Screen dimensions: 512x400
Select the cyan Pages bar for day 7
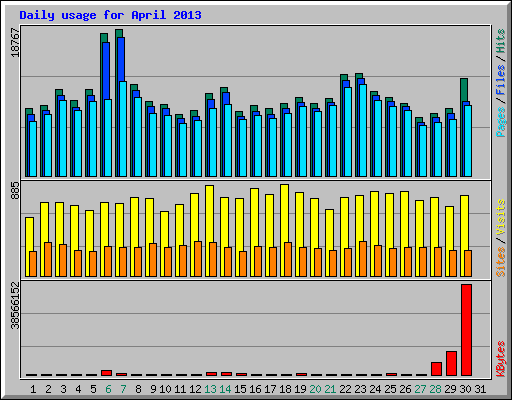pyautogui.click(x=123, y=129)
